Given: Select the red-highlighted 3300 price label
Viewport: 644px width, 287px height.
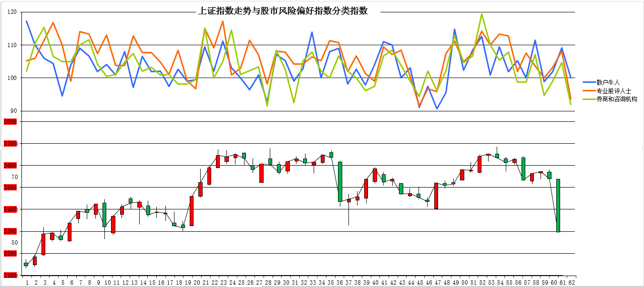Looking at the screenshot, I should (x=10, y=232).
